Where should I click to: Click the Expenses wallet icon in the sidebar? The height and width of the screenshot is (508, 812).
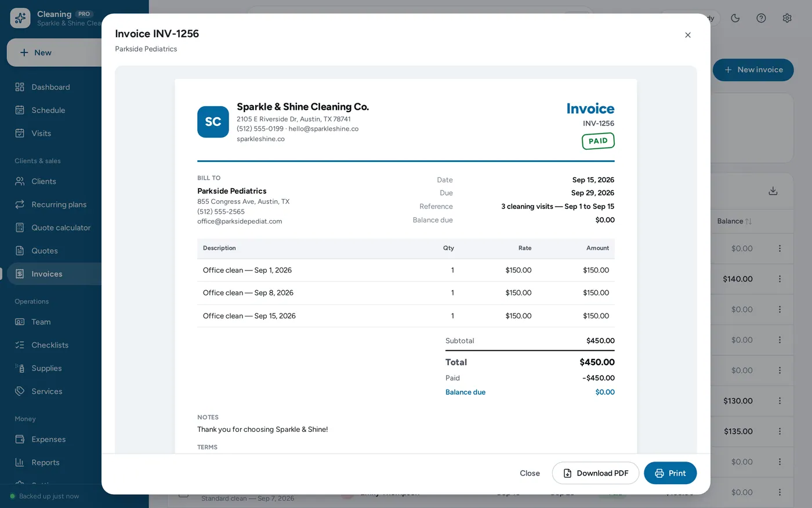[20, 439]
